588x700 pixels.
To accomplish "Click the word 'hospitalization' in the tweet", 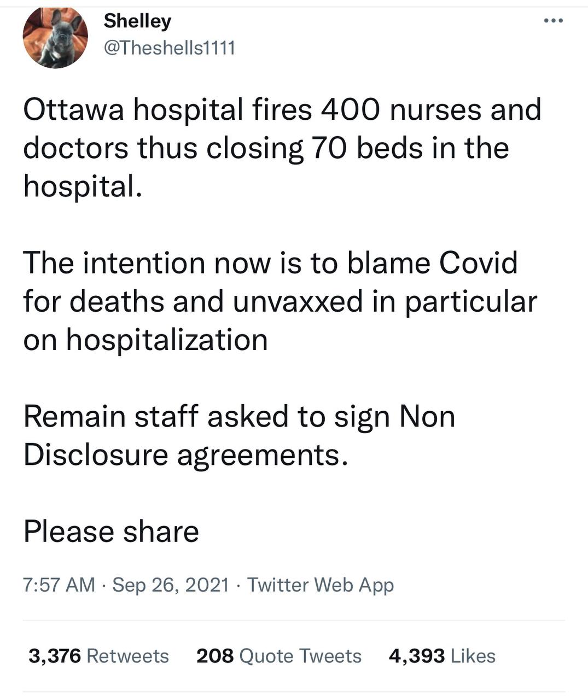I will pyautogui.click(x=167, y=340).
